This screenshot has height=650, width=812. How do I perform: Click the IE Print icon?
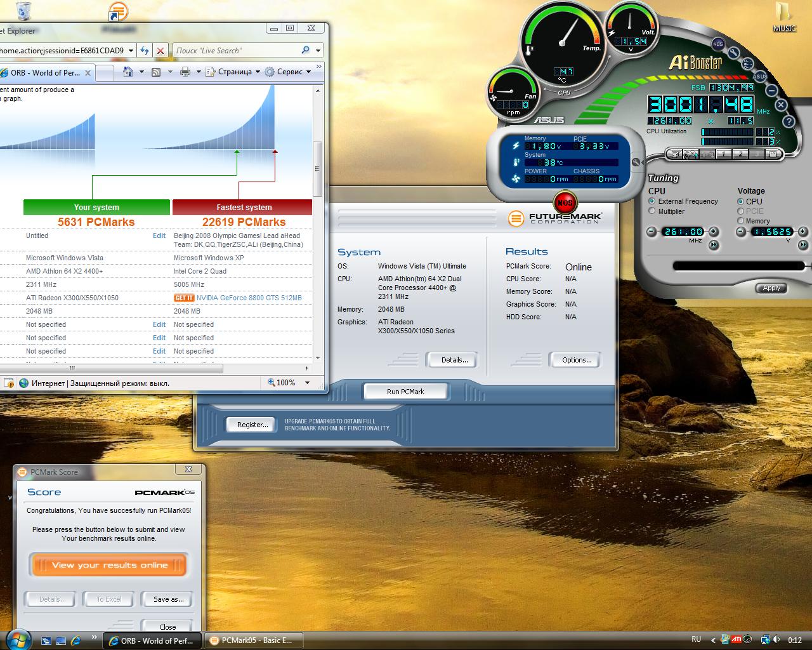(x=185, y=72)
